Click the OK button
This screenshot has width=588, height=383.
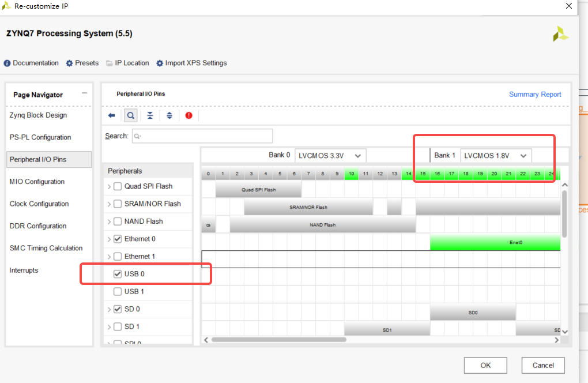click(485, 365)
